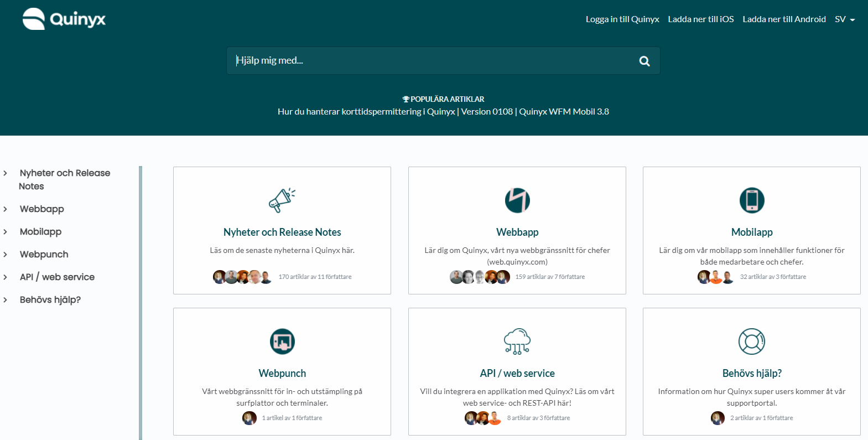
Task: Open the SV language dropdown
Action: coord(845,19)
